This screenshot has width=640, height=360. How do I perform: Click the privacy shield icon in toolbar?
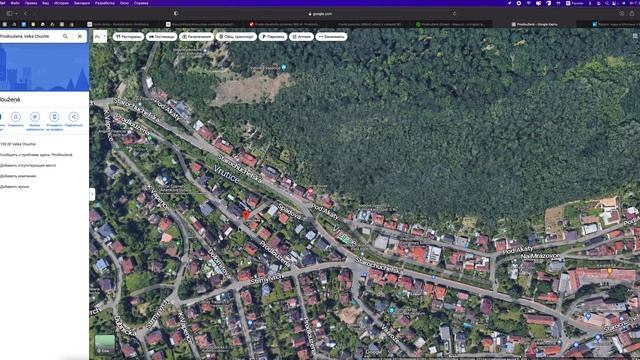[176, 13]
